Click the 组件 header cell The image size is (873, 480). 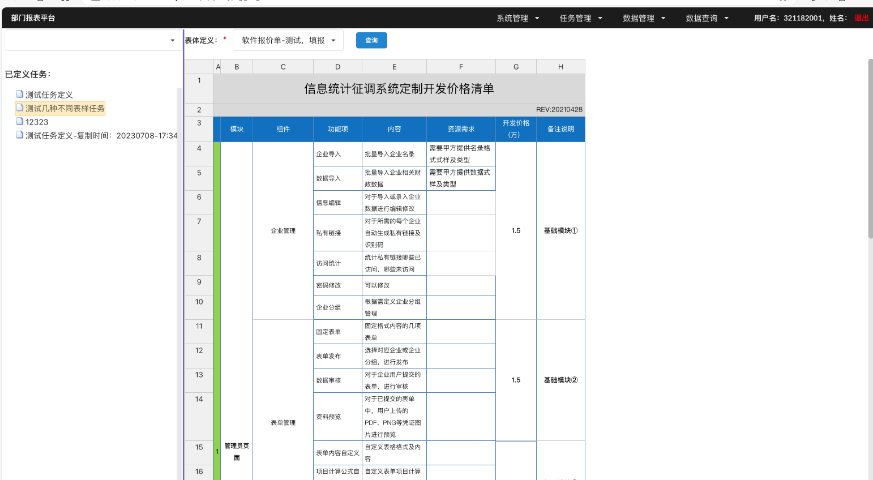pos(283,129)
